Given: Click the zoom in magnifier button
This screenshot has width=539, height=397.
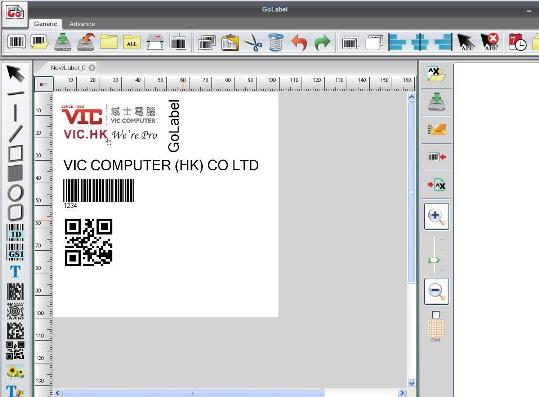Looking at the screenshot, I should [436, 217].
